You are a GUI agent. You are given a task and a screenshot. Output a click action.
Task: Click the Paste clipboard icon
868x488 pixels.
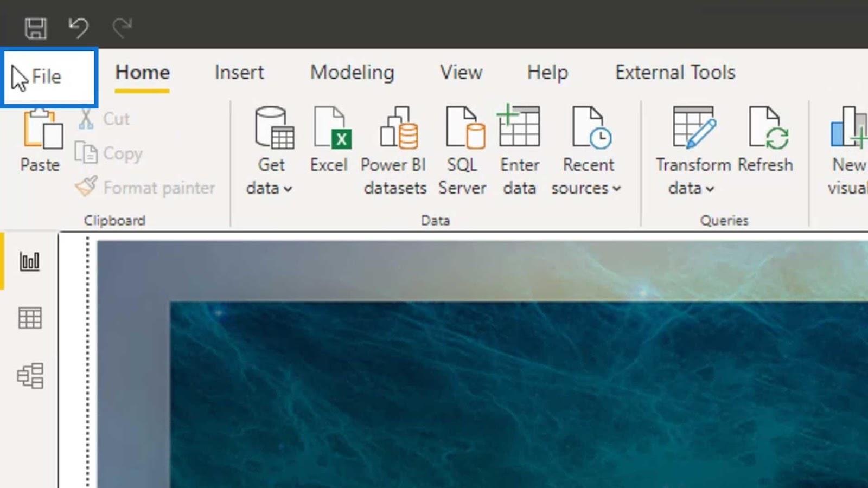(x=42, y=129)
